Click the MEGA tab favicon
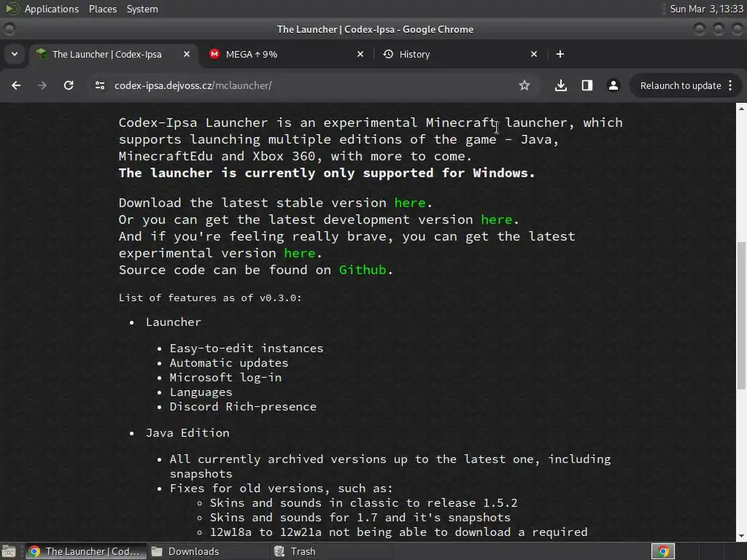Viewport: 747px width, 560px height. (214, 54)
